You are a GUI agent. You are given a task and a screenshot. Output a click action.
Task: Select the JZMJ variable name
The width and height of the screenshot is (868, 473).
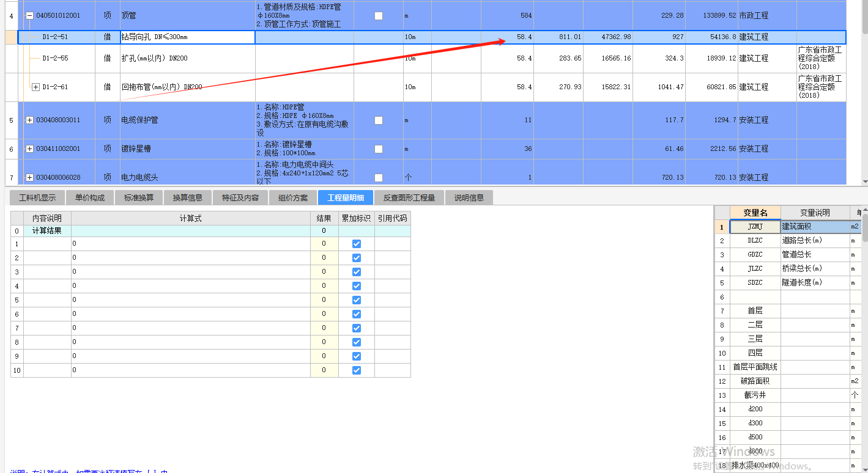pos(755,227)
